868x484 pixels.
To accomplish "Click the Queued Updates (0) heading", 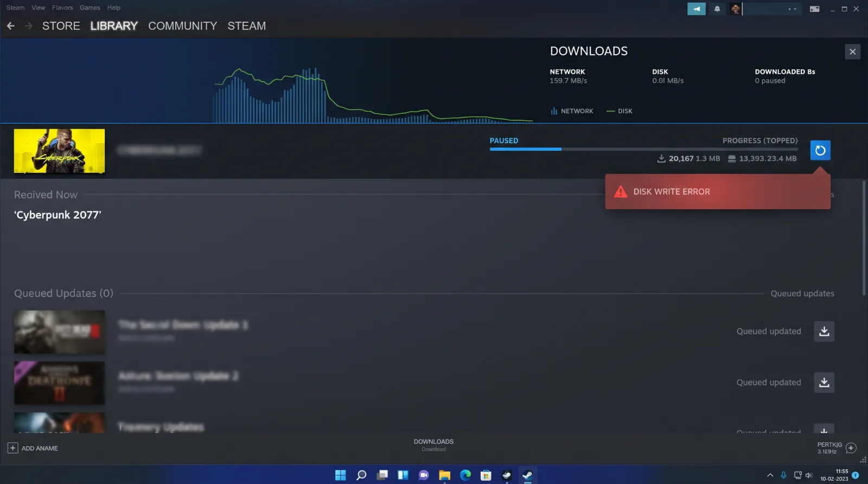I will (x=63, y=293).
